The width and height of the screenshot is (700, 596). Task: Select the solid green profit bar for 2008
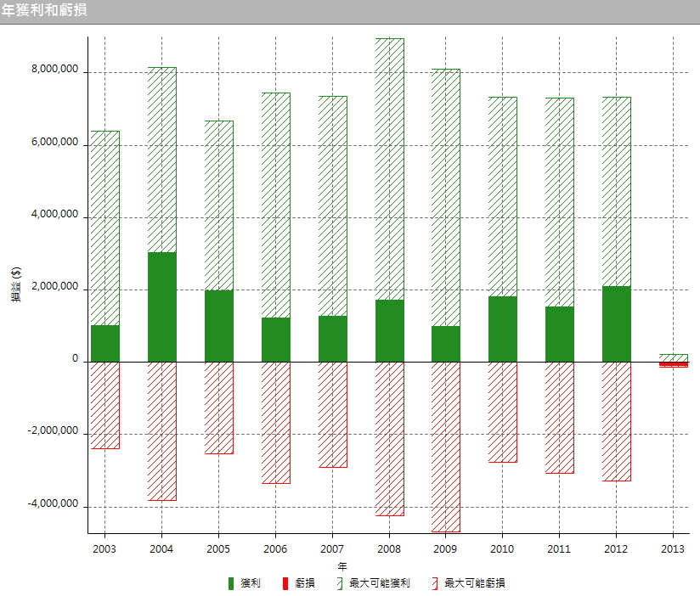390,331
